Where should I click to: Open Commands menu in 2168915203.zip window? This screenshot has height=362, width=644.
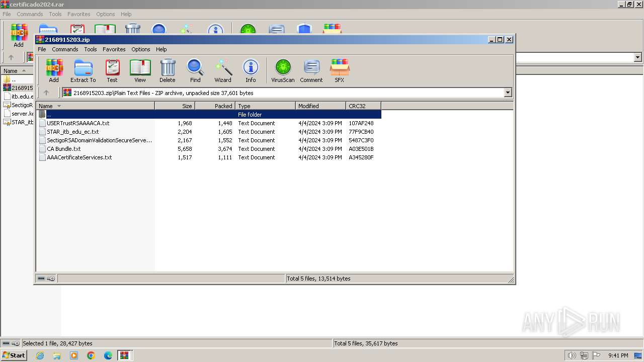(65, 49)
